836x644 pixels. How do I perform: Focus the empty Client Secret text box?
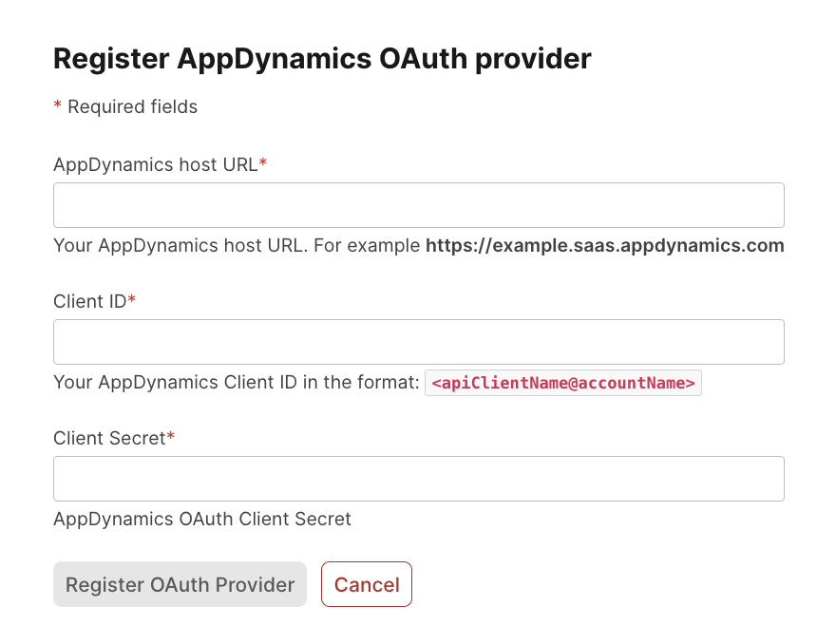pos(418,478)
